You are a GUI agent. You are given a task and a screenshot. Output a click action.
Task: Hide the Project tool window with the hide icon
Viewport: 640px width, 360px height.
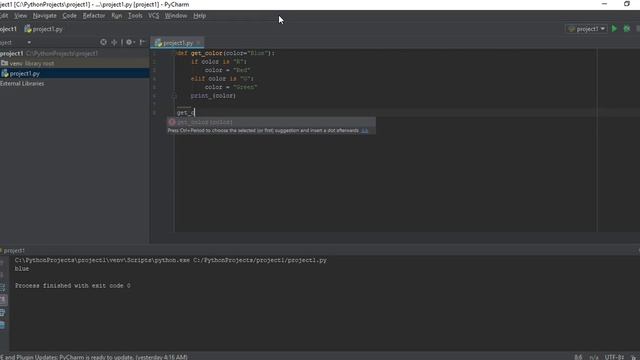pos(142,42)
